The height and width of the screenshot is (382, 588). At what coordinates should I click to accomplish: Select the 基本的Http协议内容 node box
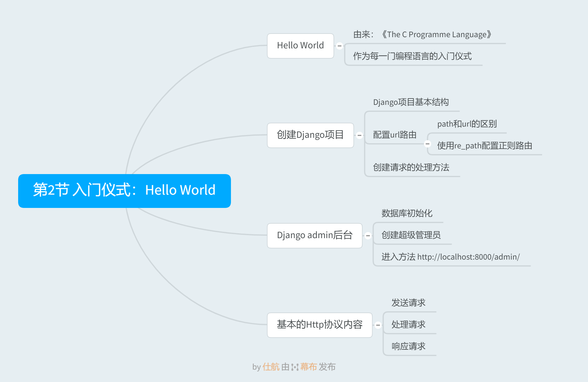pyautogui.click(x=320, y=325)
